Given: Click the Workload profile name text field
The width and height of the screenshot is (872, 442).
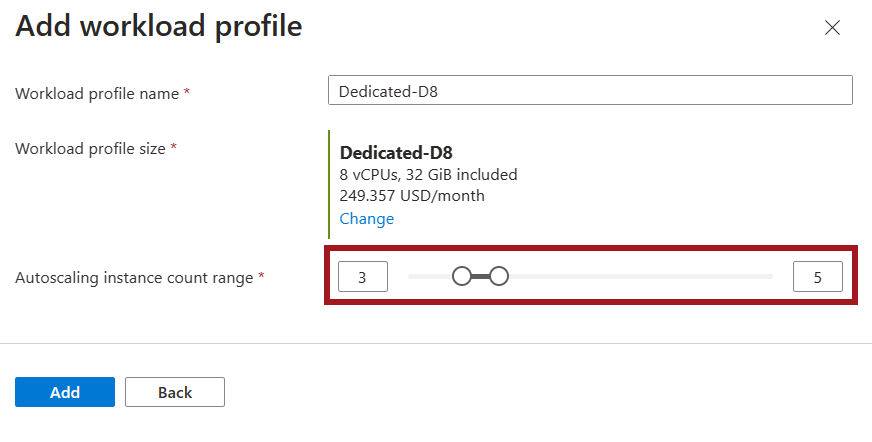Looking at the screenshot, I should click(590, 91).
